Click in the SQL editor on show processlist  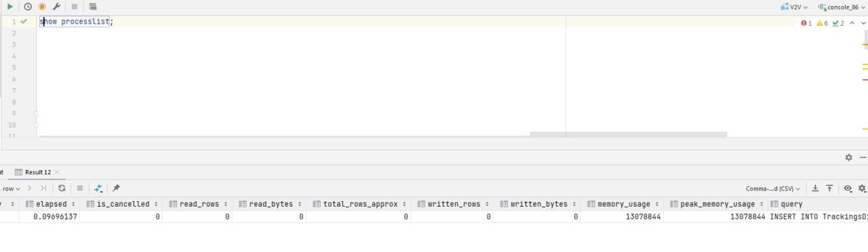[x=76, y=22]
